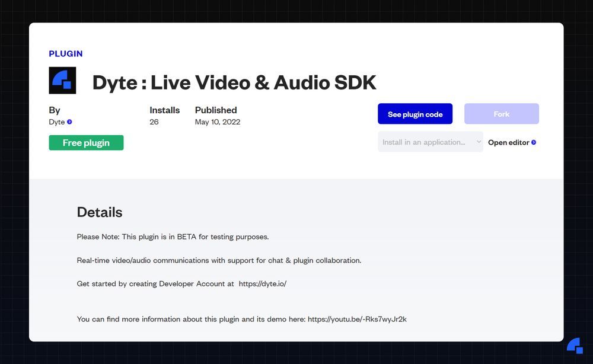
Task: Click the Free plugin green badge
Action: point(86,142)
